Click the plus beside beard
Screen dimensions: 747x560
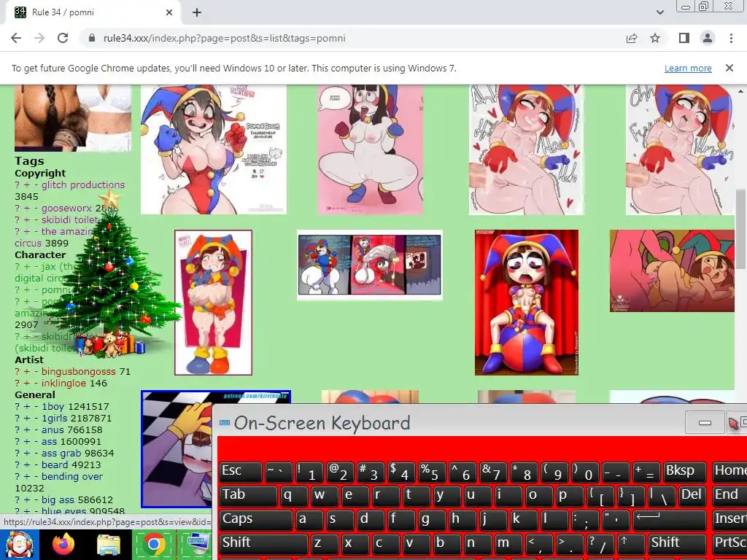coord(27,465)
